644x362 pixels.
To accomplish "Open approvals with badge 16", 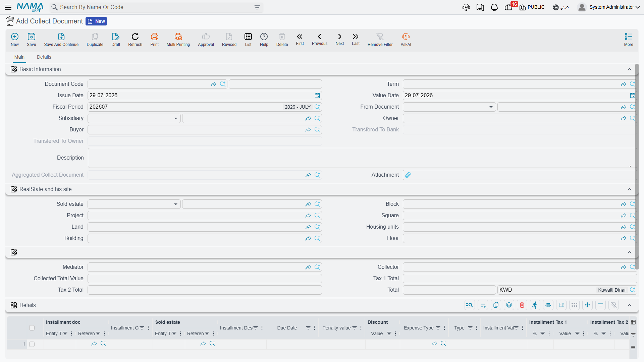I will pyautogui.click(x=508, y=7).
